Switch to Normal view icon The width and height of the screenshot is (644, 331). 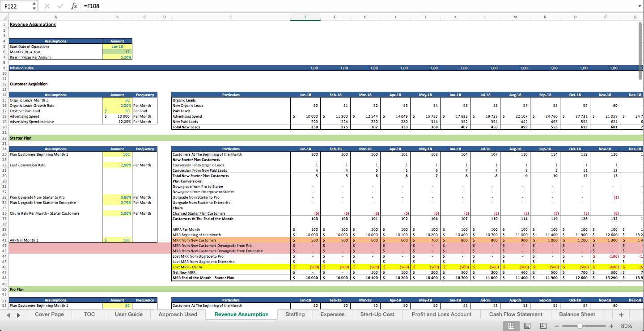(x=511, y=326)
